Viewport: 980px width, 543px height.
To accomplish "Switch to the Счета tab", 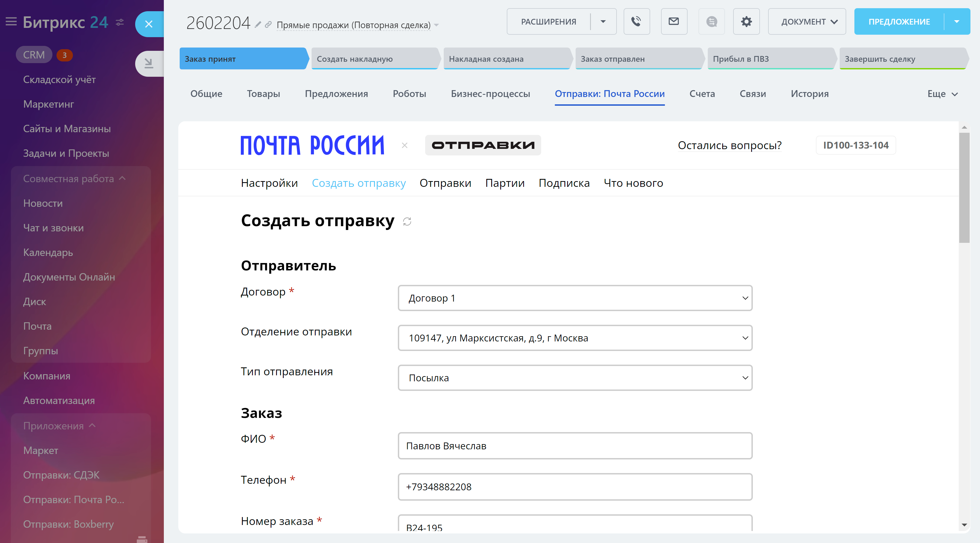I will [x=702, y=94].
